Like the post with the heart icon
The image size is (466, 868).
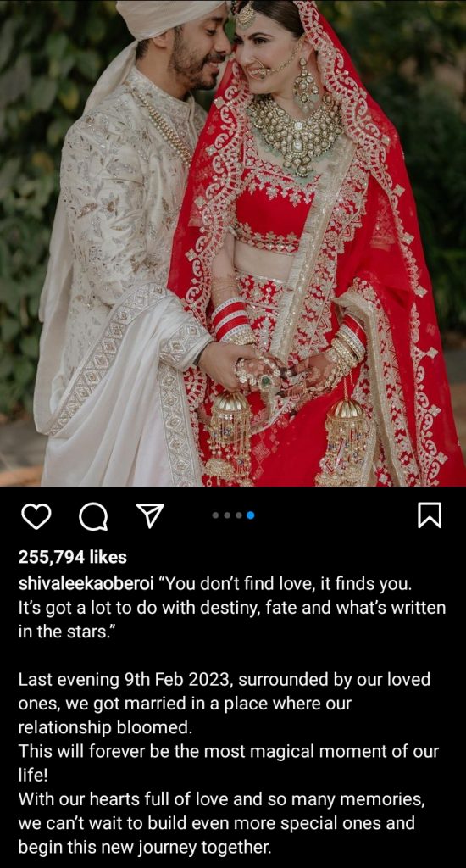pyautogui.click(x=36, y=516)
